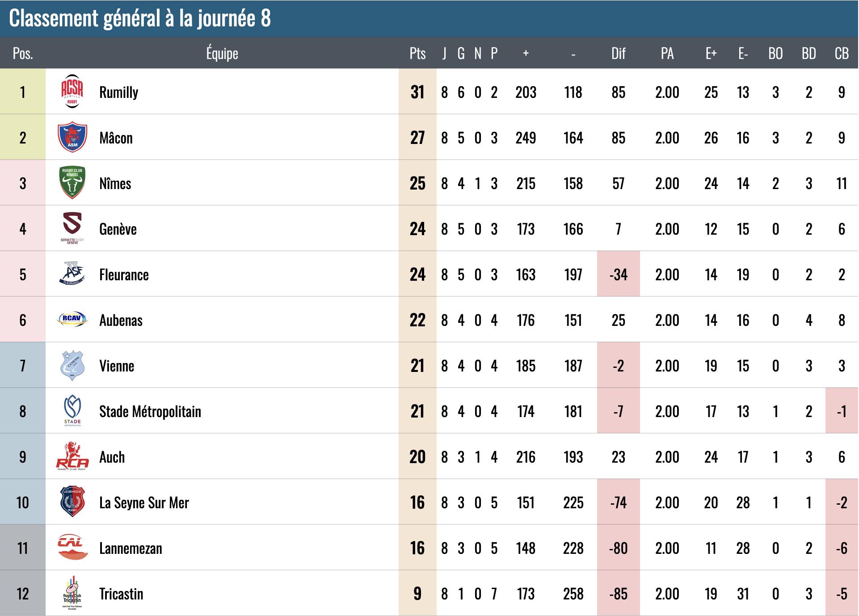The width and height of the screenshot is (859, 616).
Task: Click the Dif column header
Action: [618, 54]
